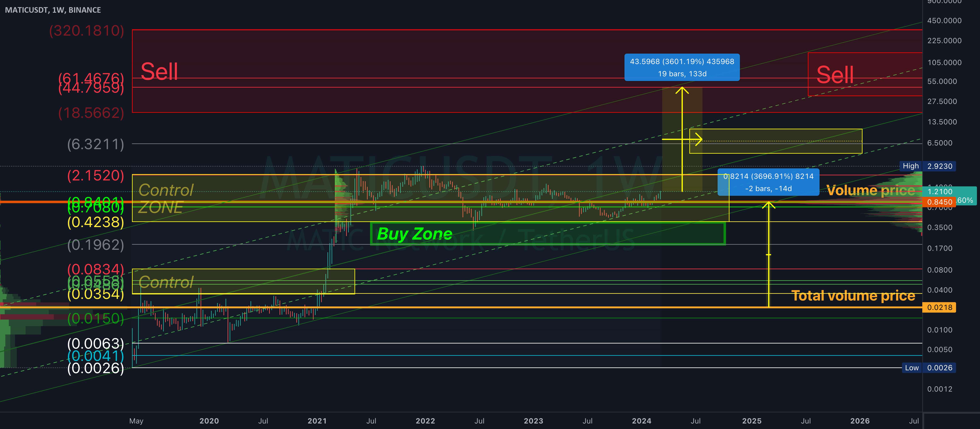Click the white (0.0026) level label at left

pos(96,368)
